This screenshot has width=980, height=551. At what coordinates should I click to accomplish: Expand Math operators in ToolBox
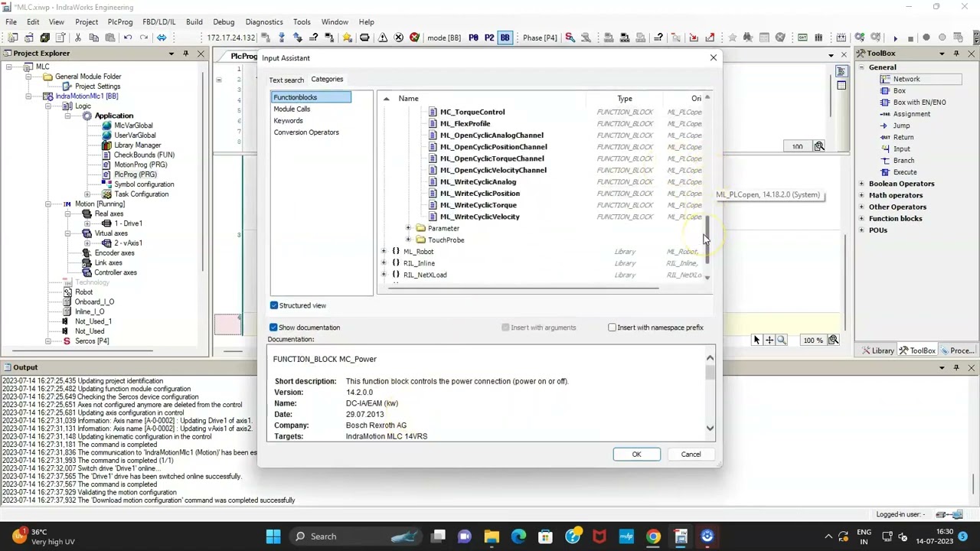click(x=861, y=195)
